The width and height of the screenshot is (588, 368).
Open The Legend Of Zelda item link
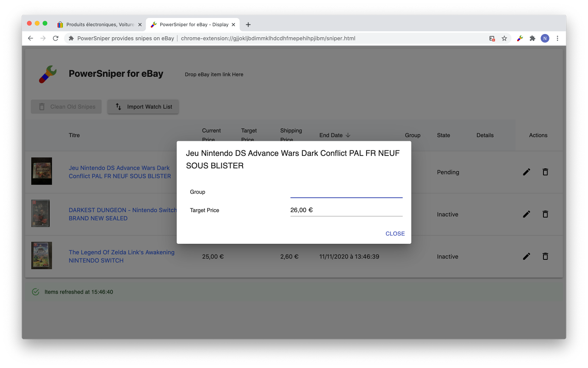point(122,256)
